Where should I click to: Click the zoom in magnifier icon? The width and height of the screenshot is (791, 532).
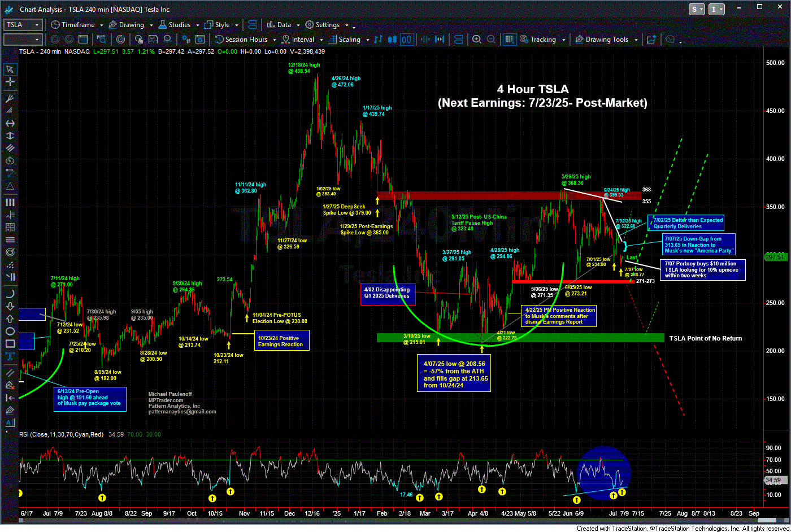pos(477,39)
